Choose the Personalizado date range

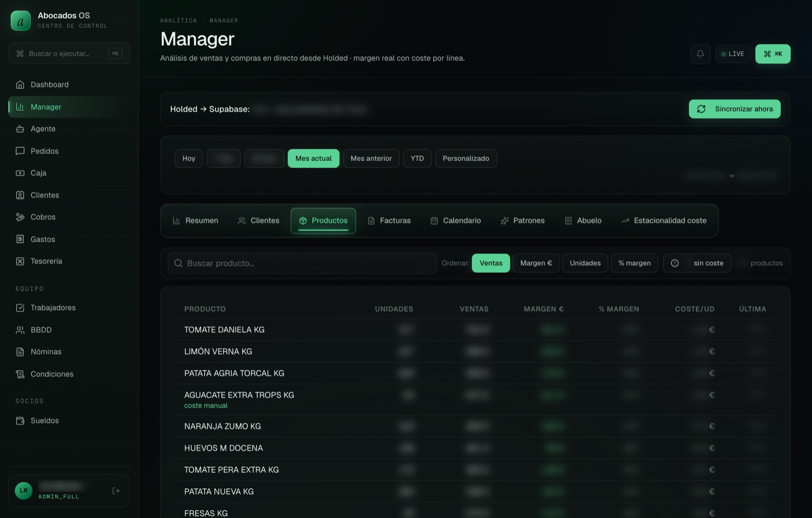(x=466, y=158)
